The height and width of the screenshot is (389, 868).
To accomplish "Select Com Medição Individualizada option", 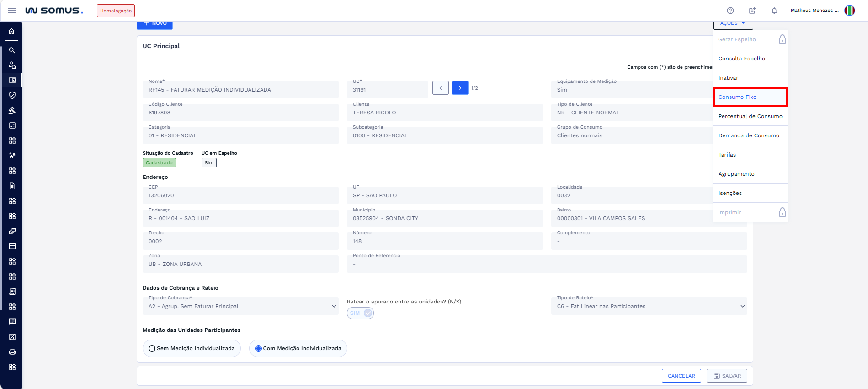I will coord(258,348).
